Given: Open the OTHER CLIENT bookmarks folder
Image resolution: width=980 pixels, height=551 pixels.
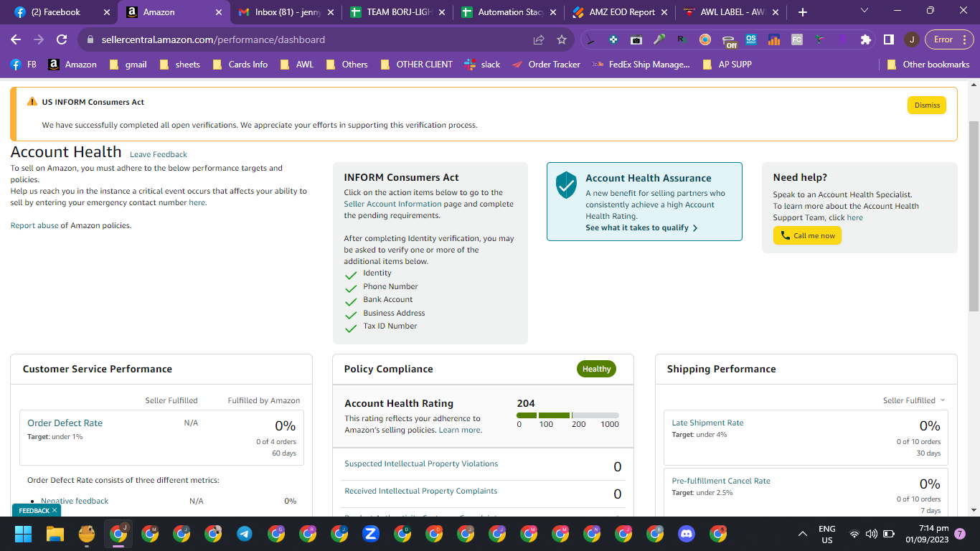Looking at the screenshot, I should [417, 64].
